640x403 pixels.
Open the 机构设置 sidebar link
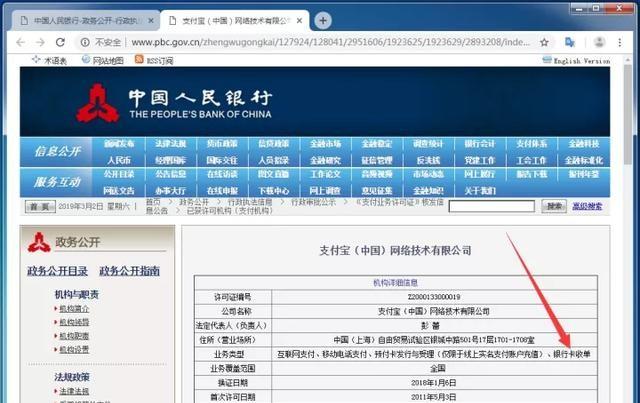tap(74, 350)
